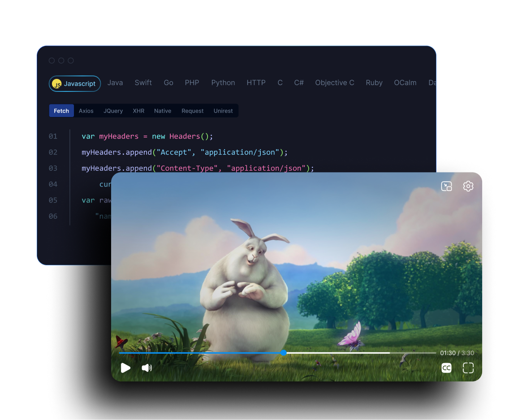The width and height of the screenshot is (509, 420).
Task: Choose the JQuery library tab
Action: coord(113,111)
